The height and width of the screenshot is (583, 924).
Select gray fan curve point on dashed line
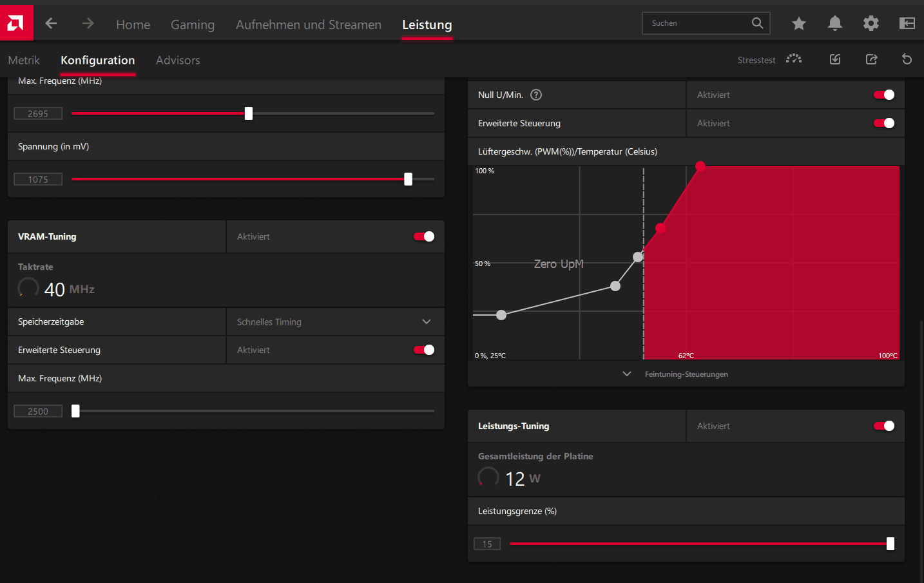point(638,257)
